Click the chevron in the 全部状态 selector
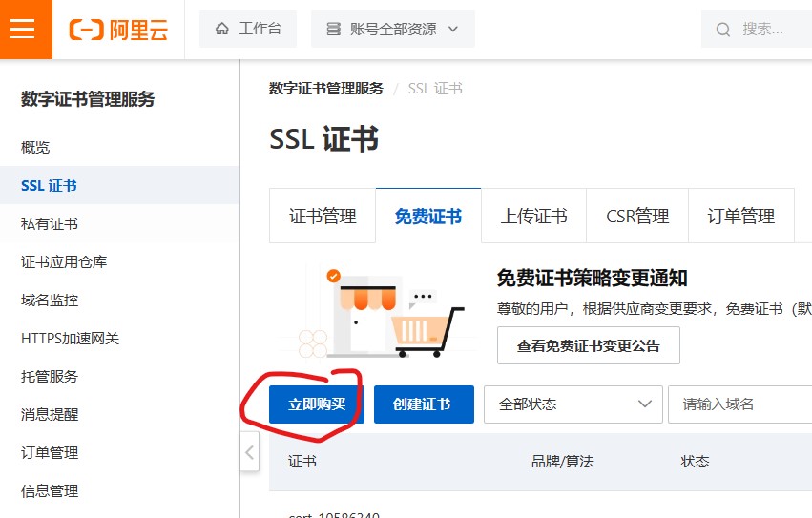 tap(645, 404)
